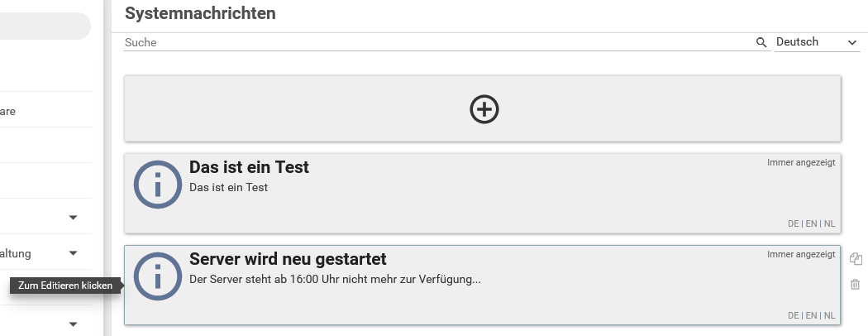Click the magnifier search icon

click(761, 42)
